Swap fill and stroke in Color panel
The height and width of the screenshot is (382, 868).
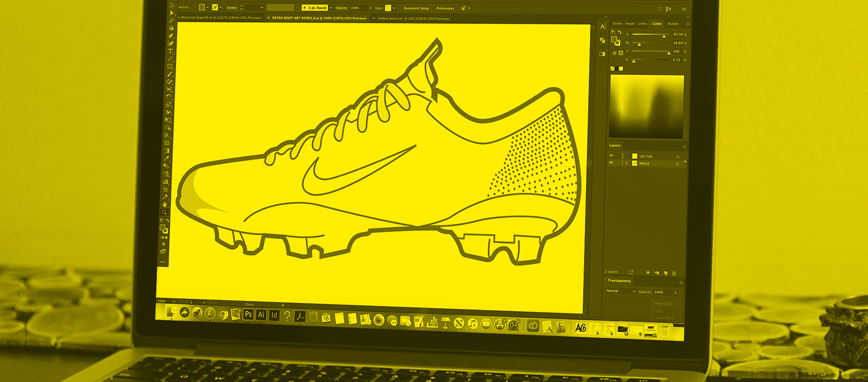tap(620, 32)
